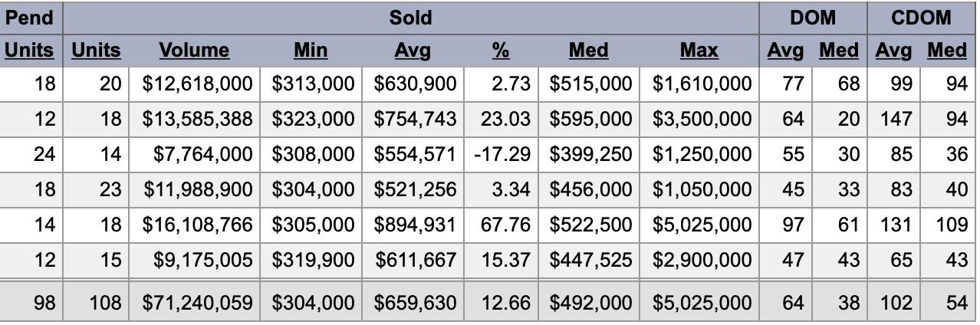This screenshot has width=980, height=325.
Task: Click the DOM Med column header
Action: 838,51
